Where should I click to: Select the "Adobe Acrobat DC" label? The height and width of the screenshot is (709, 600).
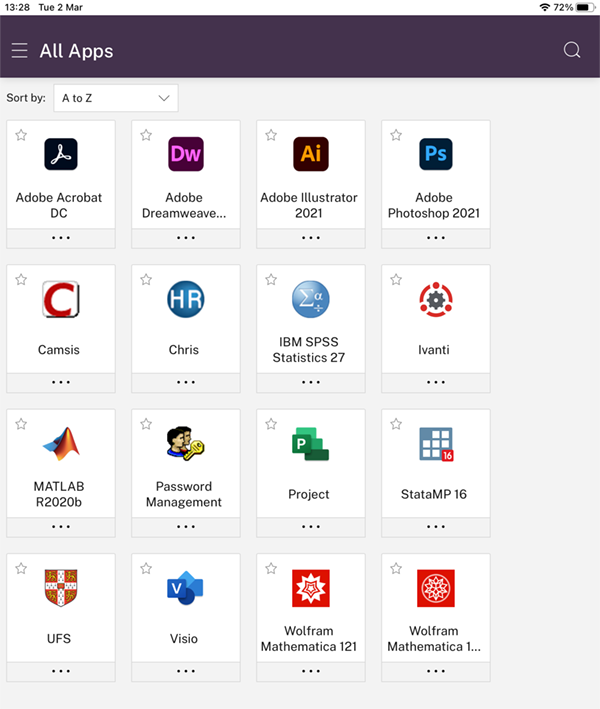tap(59, 205)
